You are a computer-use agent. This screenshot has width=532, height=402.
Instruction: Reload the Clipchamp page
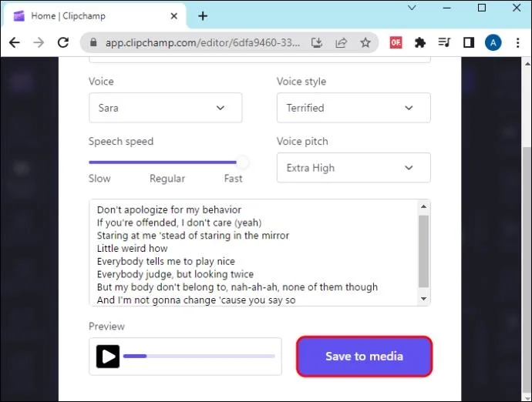63,43
